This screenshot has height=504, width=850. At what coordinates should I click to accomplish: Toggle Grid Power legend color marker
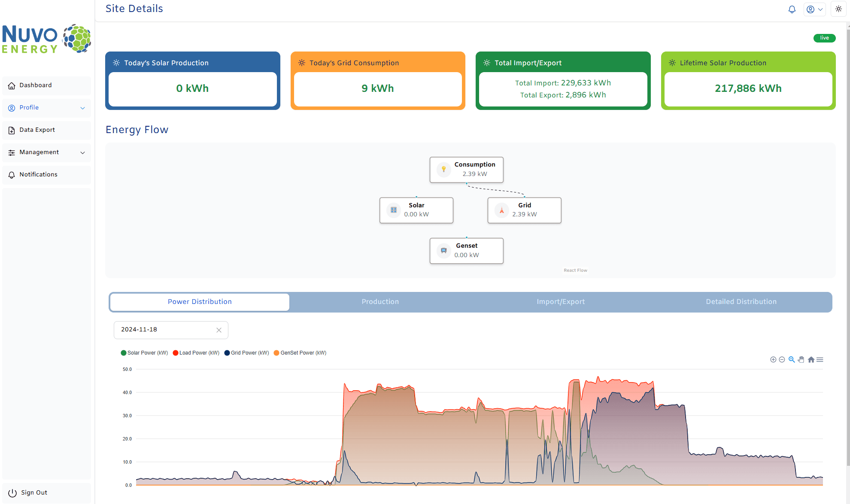pos(227,353)
